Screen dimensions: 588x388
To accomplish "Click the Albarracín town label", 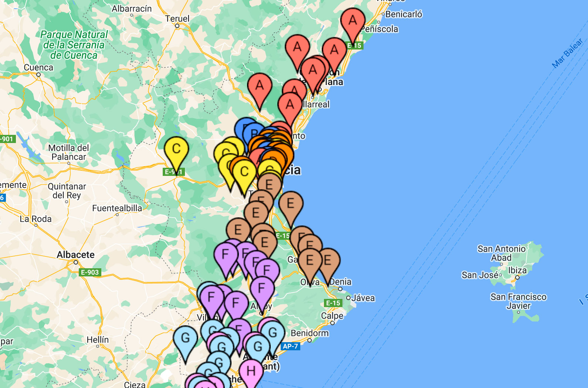I will click(132, 8).
